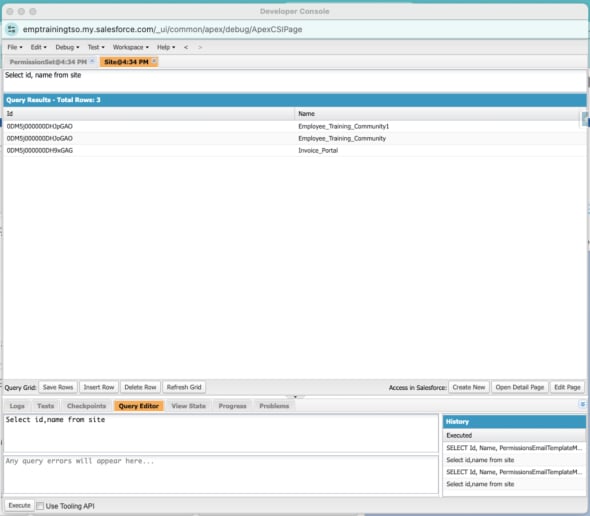This screenshot has width=590, height=516.
Task: Open the Checkpoints tab
Action: point(86,406)
